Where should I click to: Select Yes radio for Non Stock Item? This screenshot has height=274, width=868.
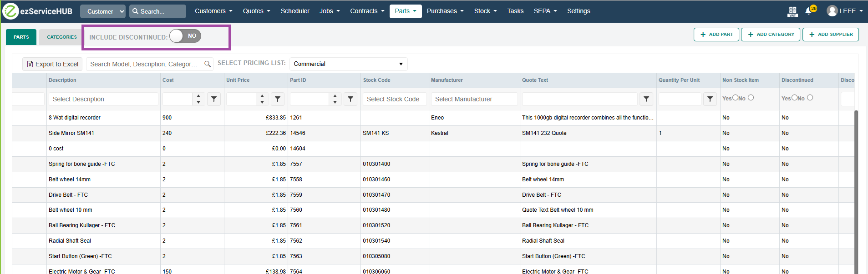(736, 98)
